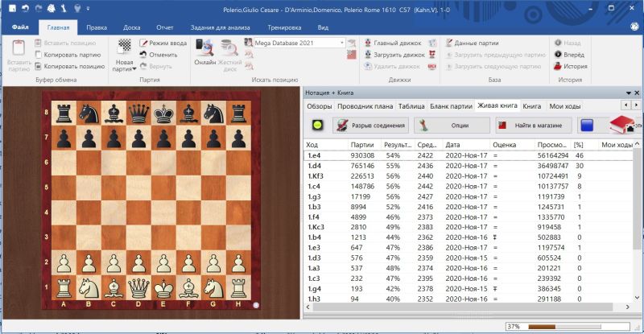The height and width of the screenshot is (334, 644).
Task: Click the Найти в магазине button
Action: pyautogui.click(x=533, y=126)
